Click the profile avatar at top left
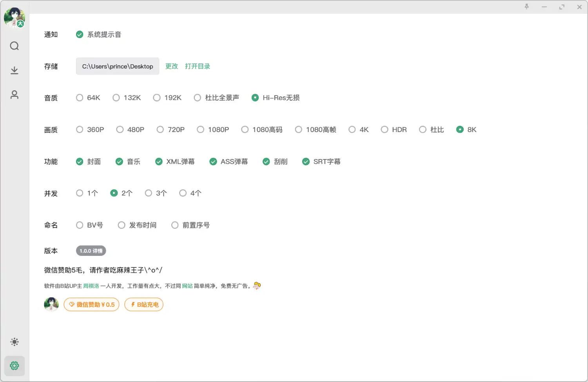Viewport: 588px width, 382px height. tap(14, 17)
